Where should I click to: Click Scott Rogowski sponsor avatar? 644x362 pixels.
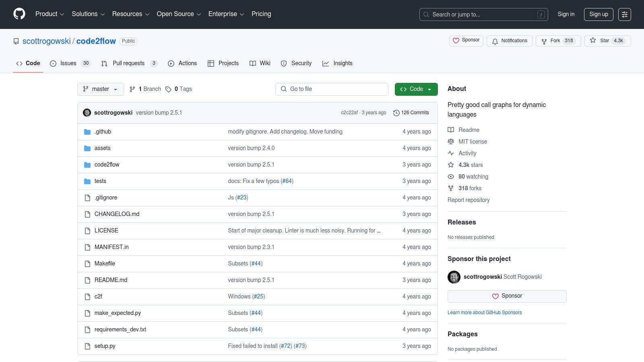point(454,277)
